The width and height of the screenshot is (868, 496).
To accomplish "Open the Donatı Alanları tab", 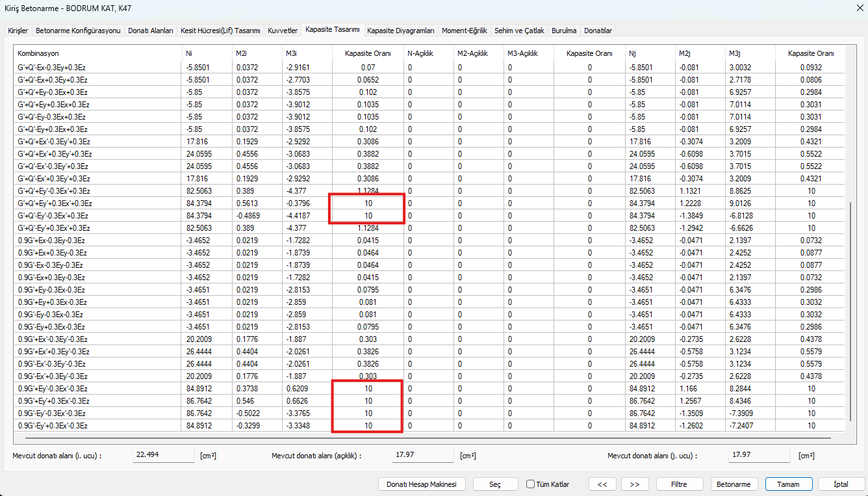I will [x=151, y=31].
